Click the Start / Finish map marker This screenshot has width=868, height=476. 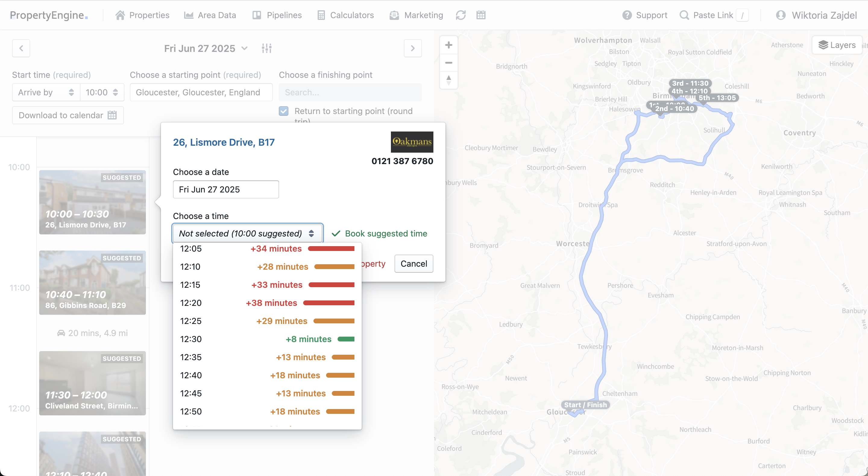click(585, 405)
